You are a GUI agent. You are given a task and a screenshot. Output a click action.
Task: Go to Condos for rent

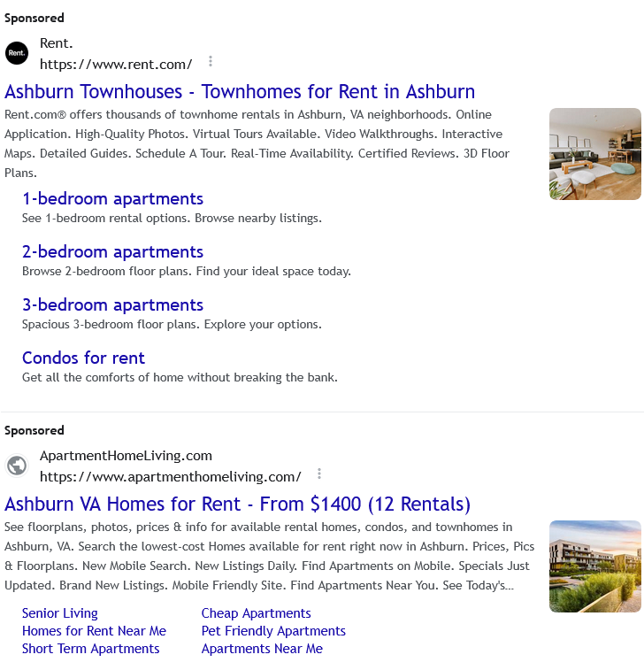click(x=83, y=358)
